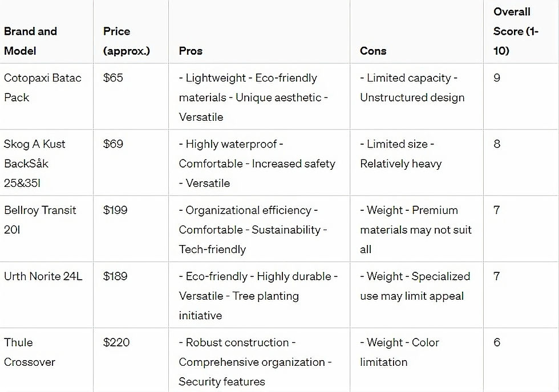Click the overall score 6 cell

coord(497,342)
